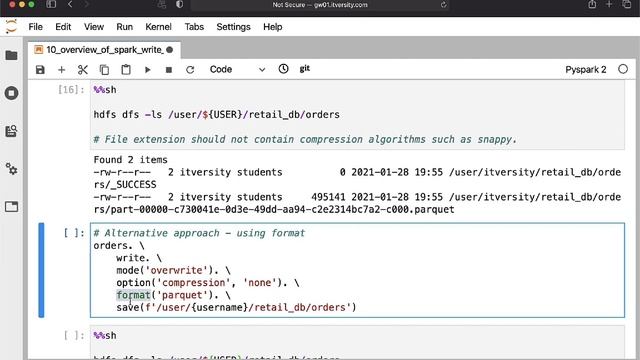Interrupt the kernel with stop icon
This screenshot has height=360, width=640.
(169, 70)
